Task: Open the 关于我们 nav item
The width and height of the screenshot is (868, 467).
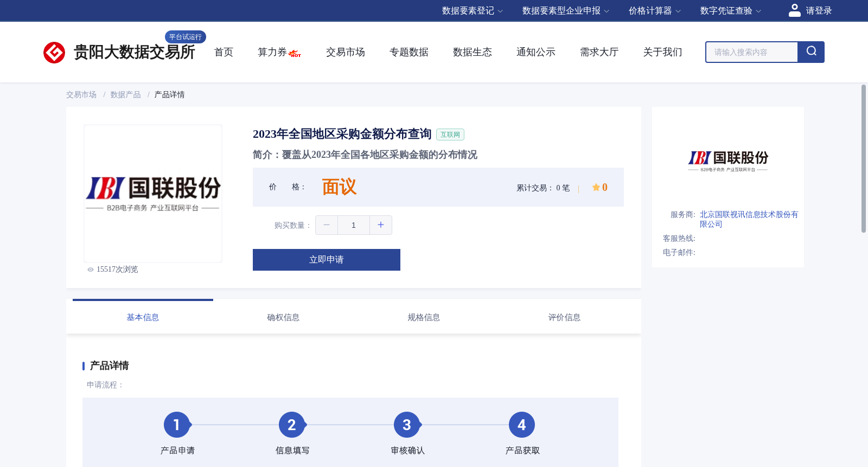Action: [663, 52]
